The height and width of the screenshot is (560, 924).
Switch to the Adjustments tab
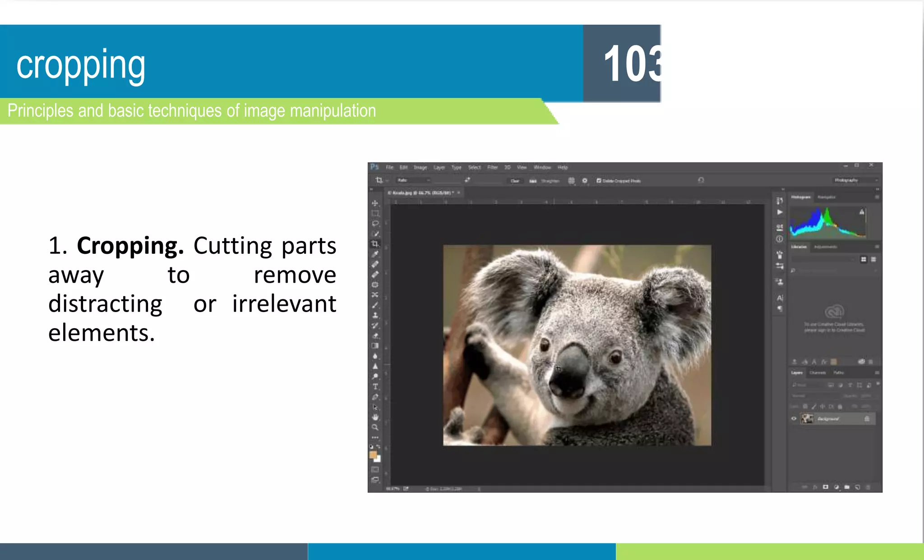tap(826, 247)
